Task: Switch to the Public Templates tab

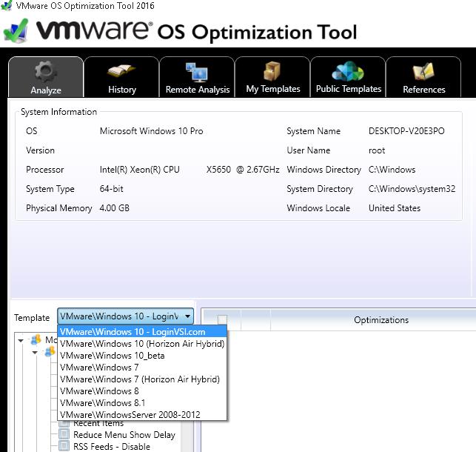Action: [348, 77]
